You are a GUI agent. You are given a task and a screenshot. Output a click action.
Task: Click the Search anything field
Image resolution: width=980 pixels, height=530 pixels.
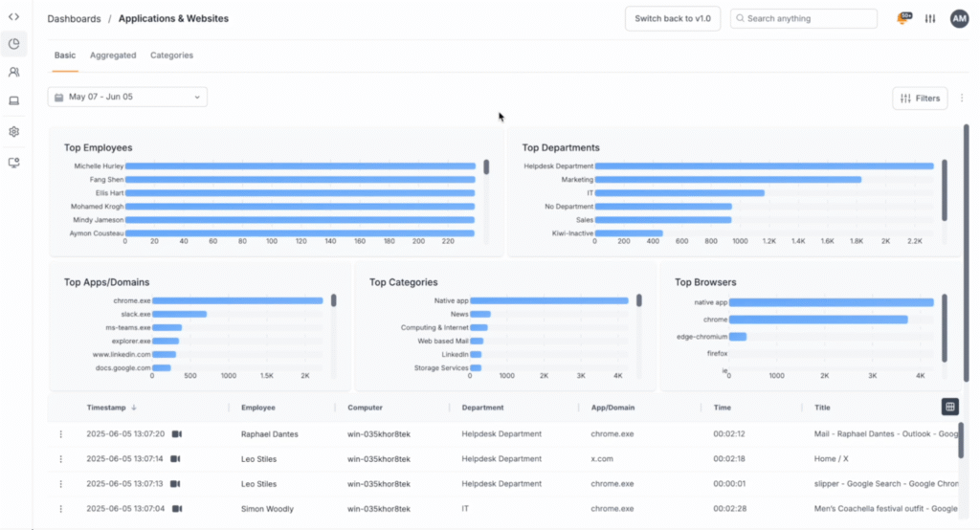click(x=804, y=19)
